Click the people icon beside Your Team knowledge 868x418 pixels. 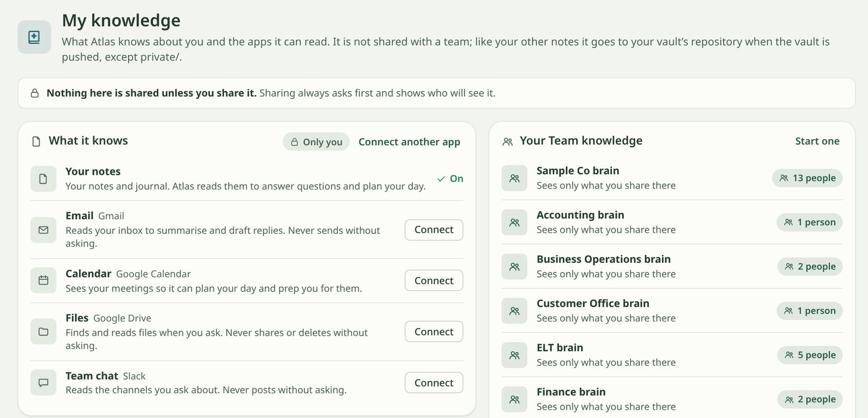click(x=508, y=142)
